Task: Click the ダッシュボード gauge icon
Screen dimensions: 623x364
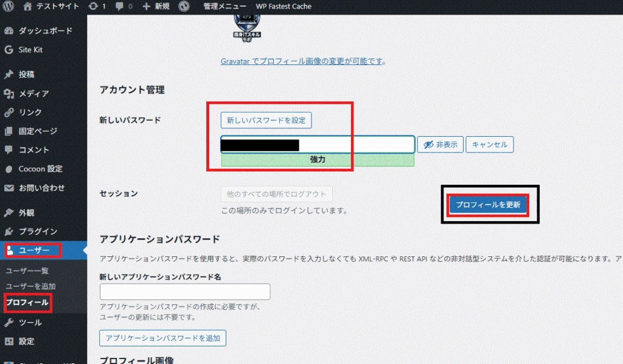Action: (9, 30)
